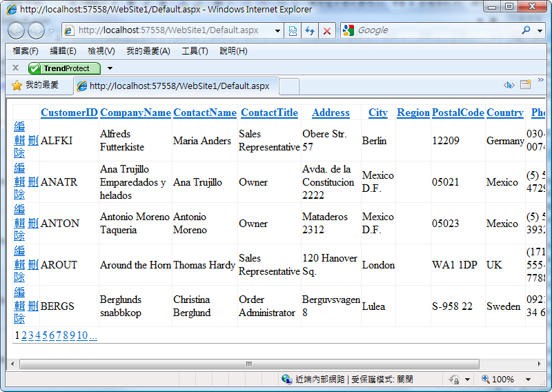552x392 pixels.
Task: Click the 我的最愛 favorites star button
Action: pos(35,86)
